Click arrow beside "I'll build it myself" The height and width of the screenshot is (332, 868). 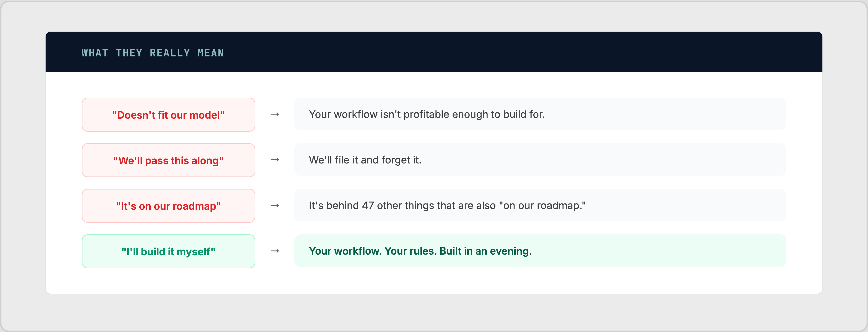[275, 251]
